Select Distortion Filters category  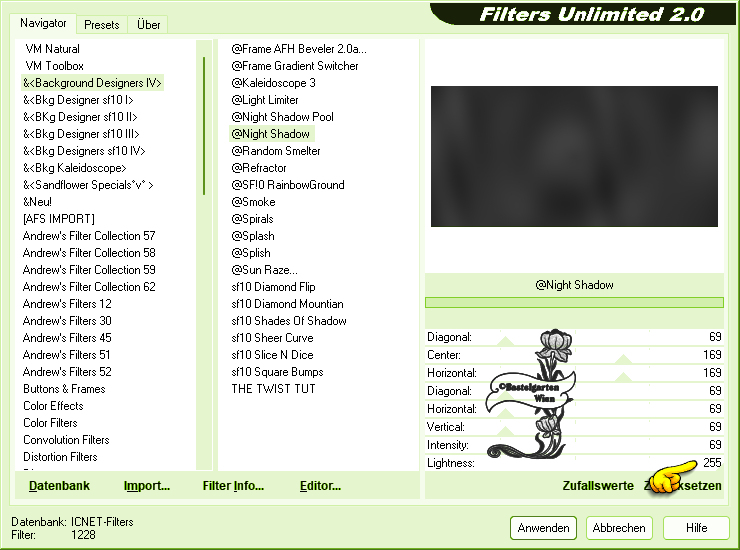[60, 457]
